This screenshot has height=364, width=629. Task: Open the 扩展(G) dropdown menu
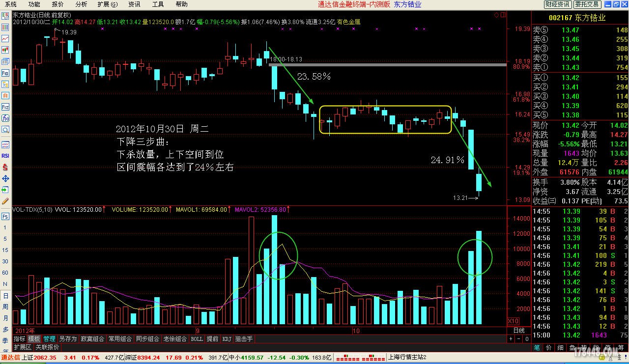pos(107,4)
